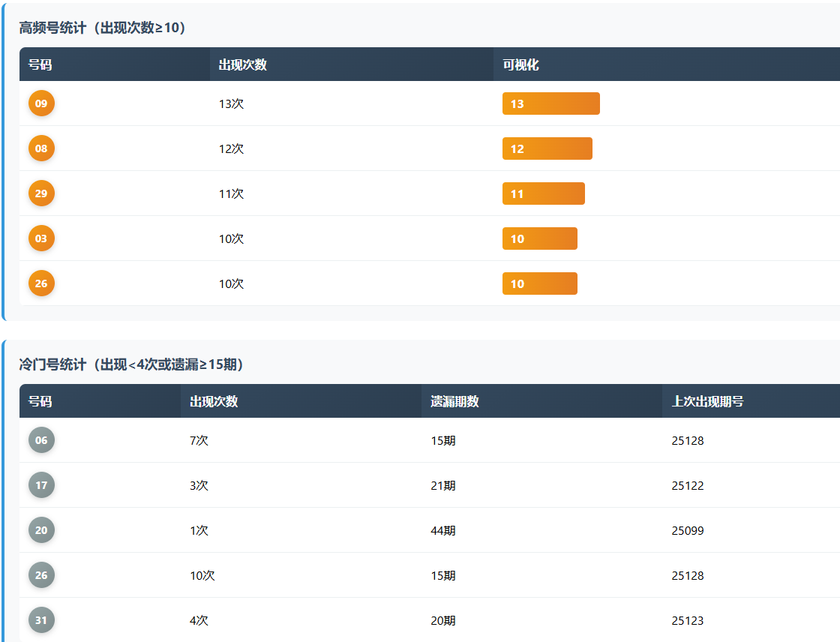Image resolution: width=840 pixels, height=642 pixels.
Task: Select the 上次出现期号 column header
Action: [707, 401]
